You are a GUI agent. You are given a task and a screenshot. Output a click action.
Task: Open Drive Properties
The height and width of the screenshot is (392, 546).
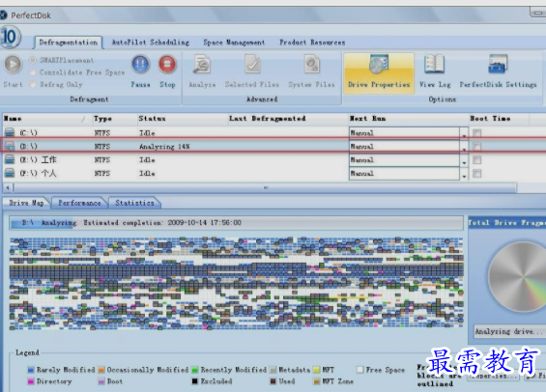(379, 73)
